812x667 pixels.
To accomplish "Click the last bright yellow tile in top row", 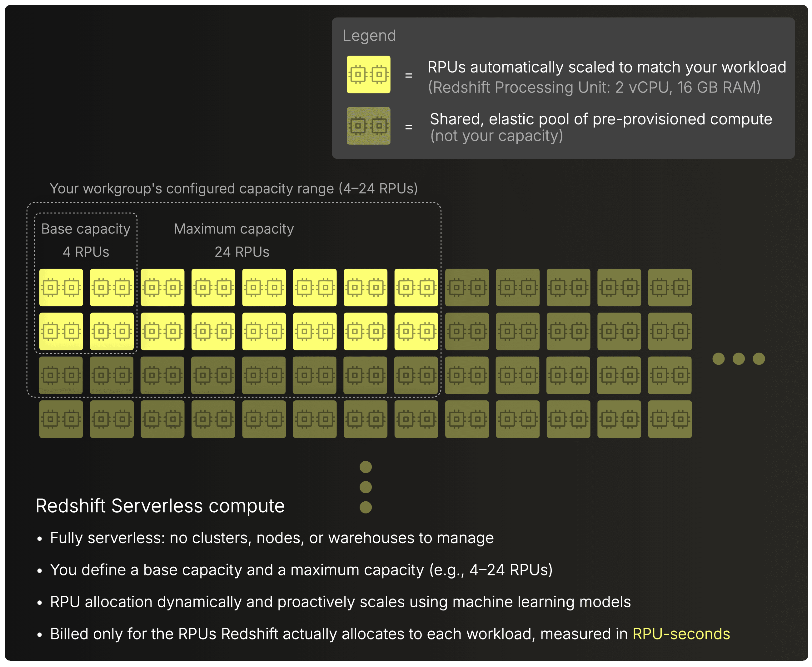I will 416,287.
